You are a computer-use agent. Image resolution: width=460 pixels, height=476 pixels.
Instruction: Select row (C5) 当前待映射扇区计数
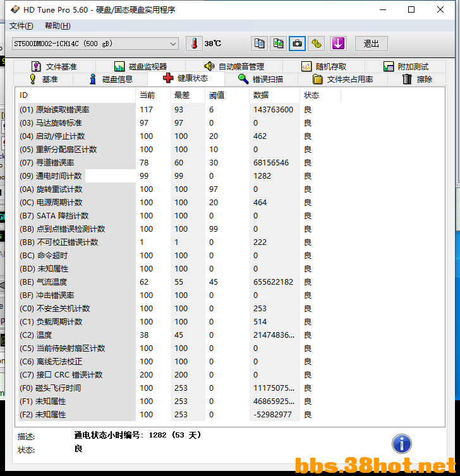coord(179,348)
